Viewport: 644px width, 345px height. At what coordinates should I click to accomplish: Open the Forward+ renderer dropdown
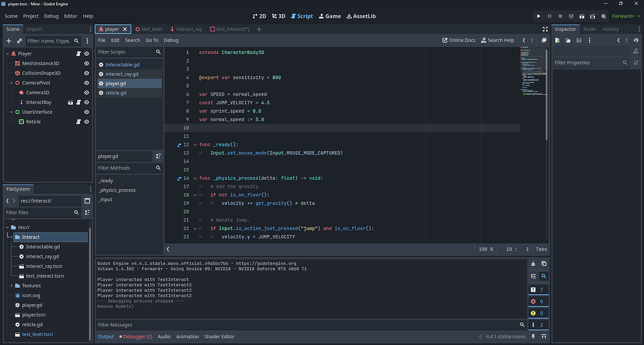coord(626,16)
